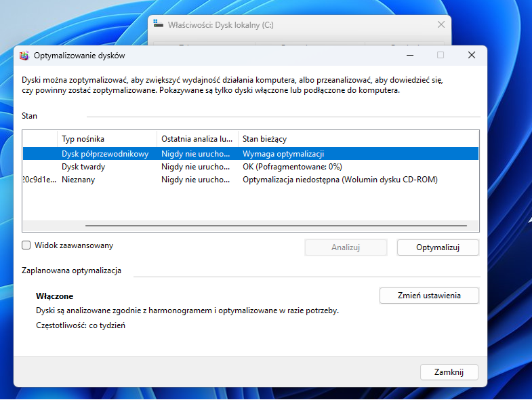The width and height of the screenshot is (532, 402).
Task: Minimize the Optymalizowanie dysków window
Action: [410, 55]
